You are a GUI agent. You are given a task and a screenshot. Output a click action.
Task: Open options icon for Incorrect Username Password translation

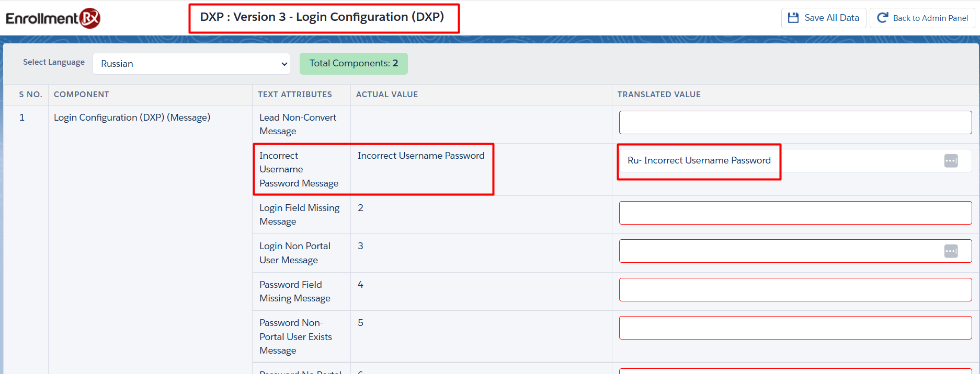(x=951, y=161)
